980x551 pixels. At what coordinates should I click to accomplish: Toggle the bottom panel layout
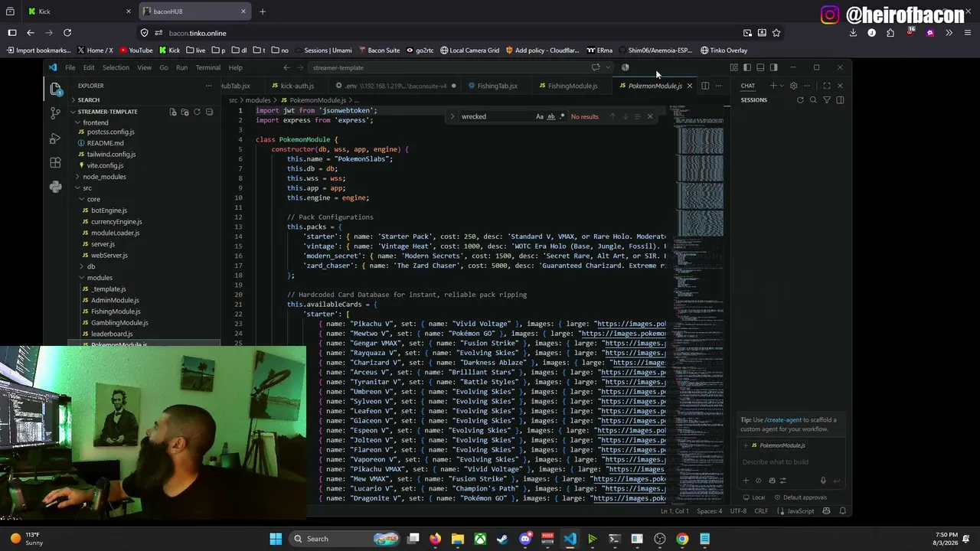760,67
